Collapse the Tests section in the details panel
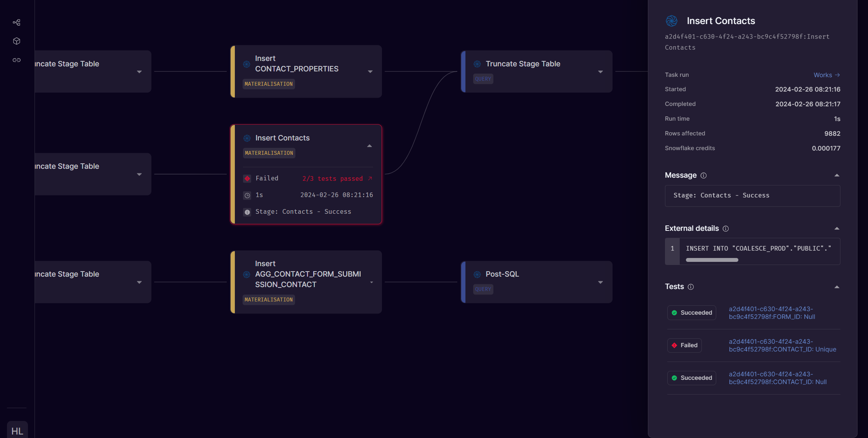The height and width of the screenshot is (438, 868). point(837,286)
